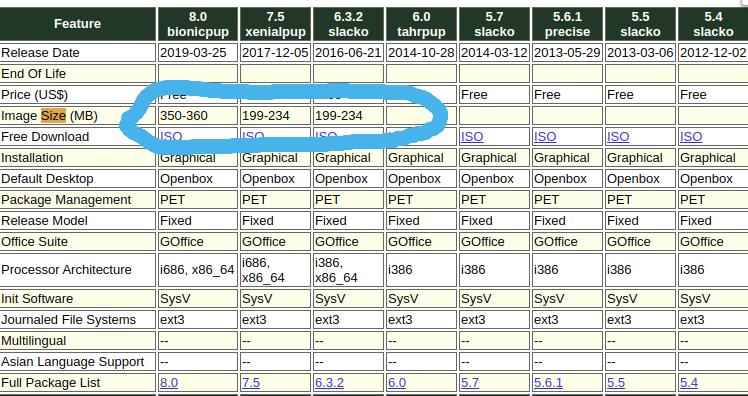748x396 pixels.
Task: Open the ISO download link for 5.5 slacko
Action: 618,137
